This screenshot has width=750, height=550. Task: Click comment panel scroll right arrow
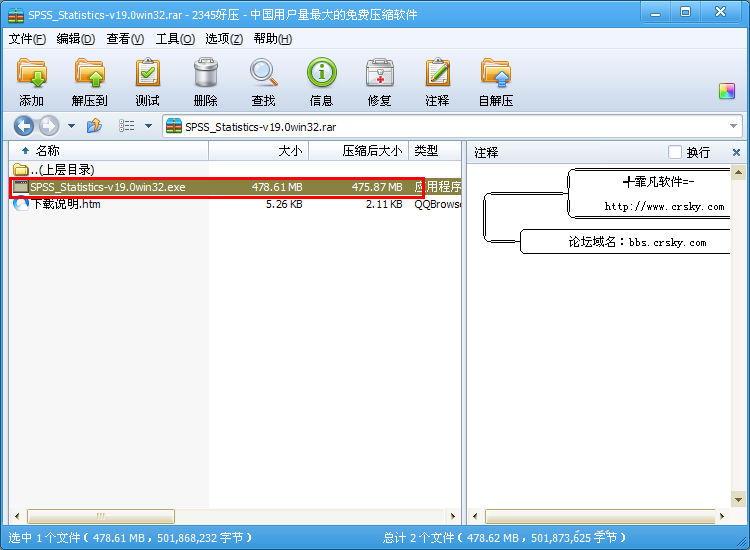pyautogui.click(x=722, y=517)
